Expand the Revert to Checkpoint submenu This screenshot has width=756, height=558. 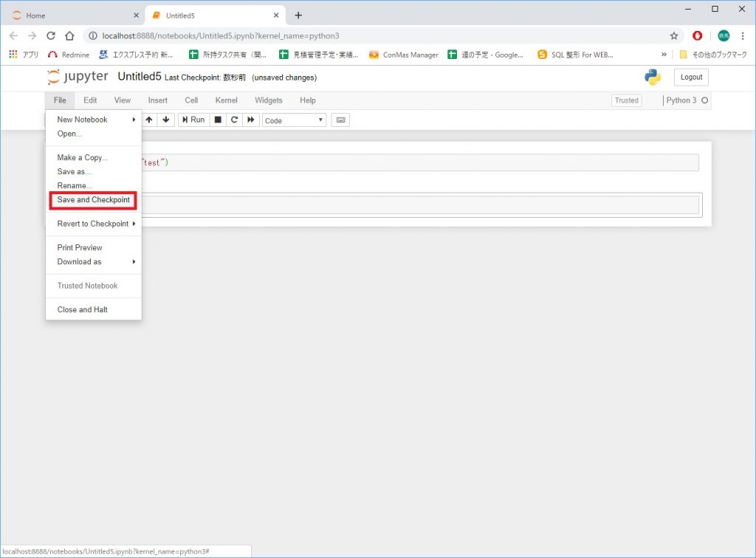click(94, 224)
